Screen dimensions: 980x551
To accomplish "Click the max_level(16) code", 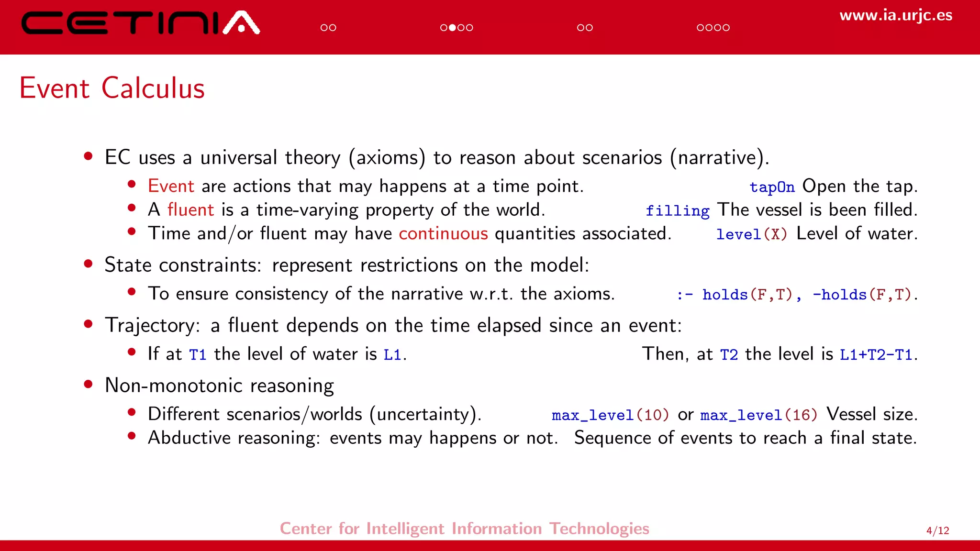I will pyautogui.click(x=759, y=415).
